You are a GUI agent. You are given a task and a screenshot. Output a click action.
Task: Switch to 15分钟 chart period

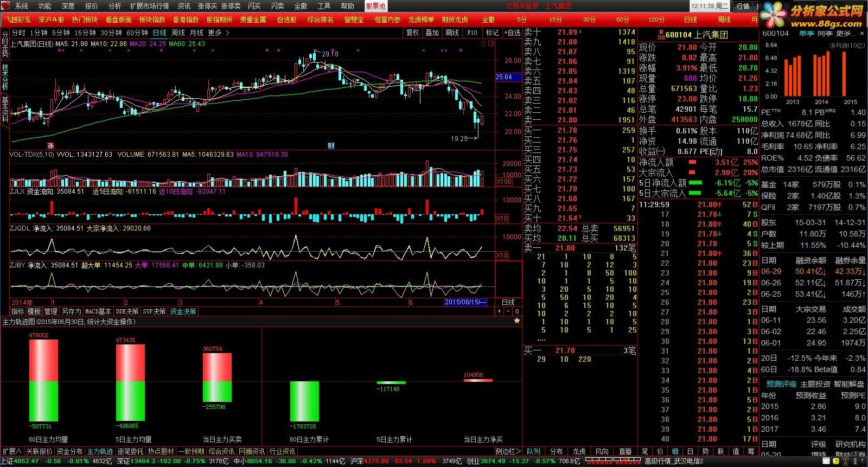[85, 33]
